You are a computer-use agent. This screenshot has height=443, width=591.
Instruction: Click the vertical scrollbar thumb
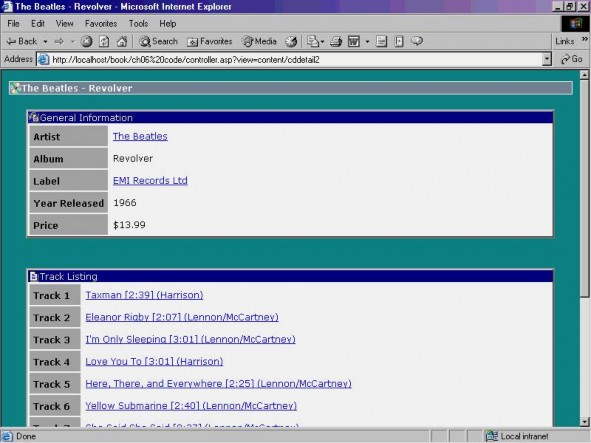click(584, 188)
